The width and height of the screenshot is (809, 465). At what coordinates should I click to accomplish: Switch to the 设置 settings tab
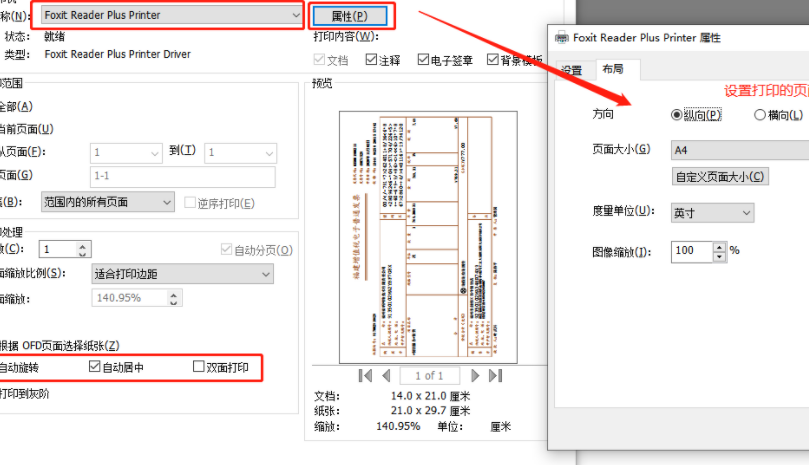(571, 70)
